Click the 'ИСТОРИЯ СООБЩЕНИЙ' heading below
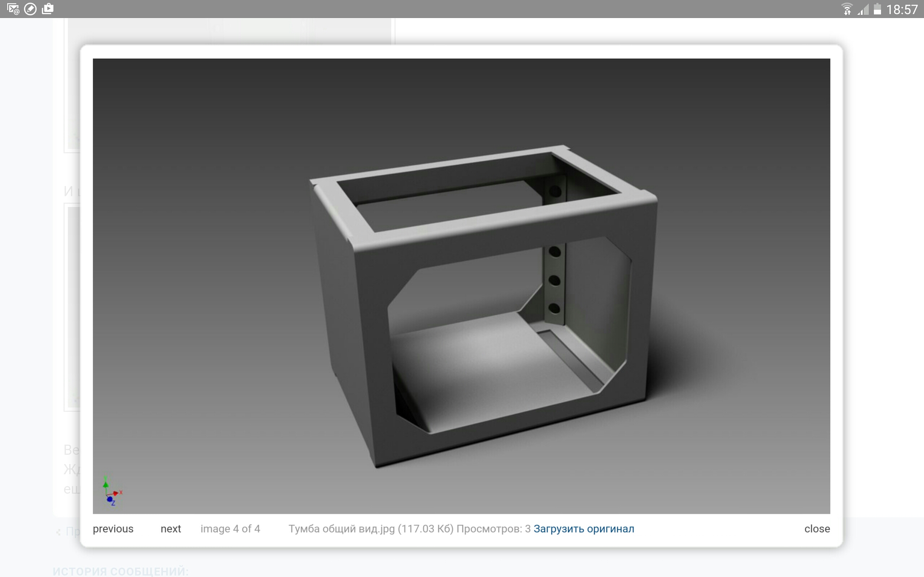This screenshot has width=924, height=577. point(120,571)
